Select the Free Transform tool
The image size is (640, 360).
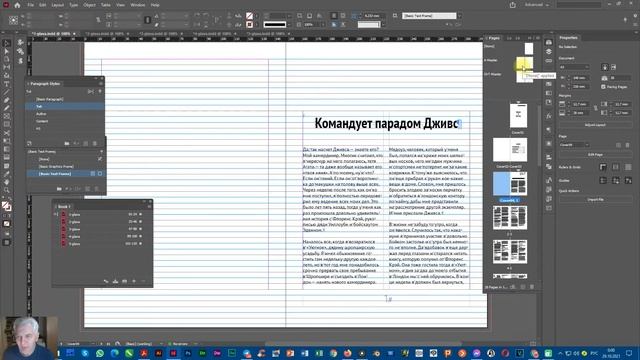[7, 141]
